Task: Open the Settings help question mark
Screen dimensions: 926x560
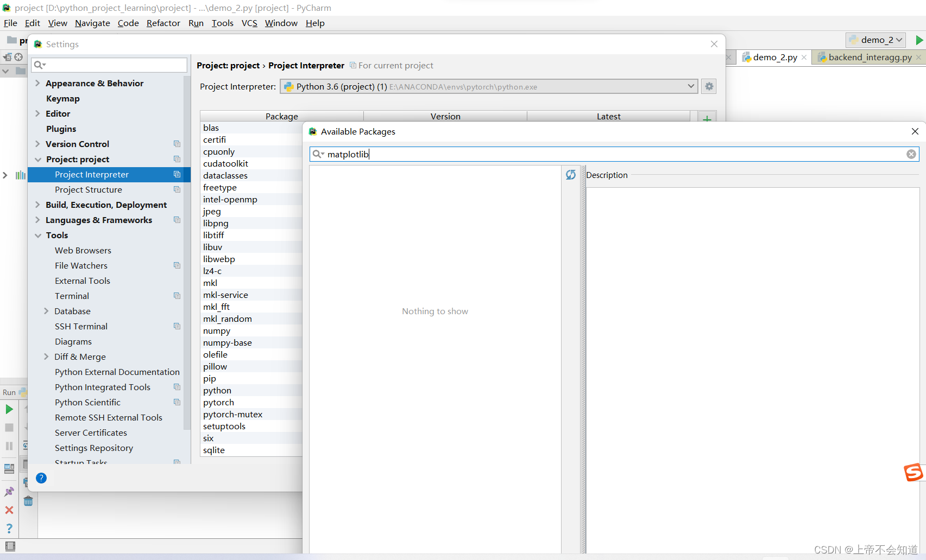Action: point(41,478)
